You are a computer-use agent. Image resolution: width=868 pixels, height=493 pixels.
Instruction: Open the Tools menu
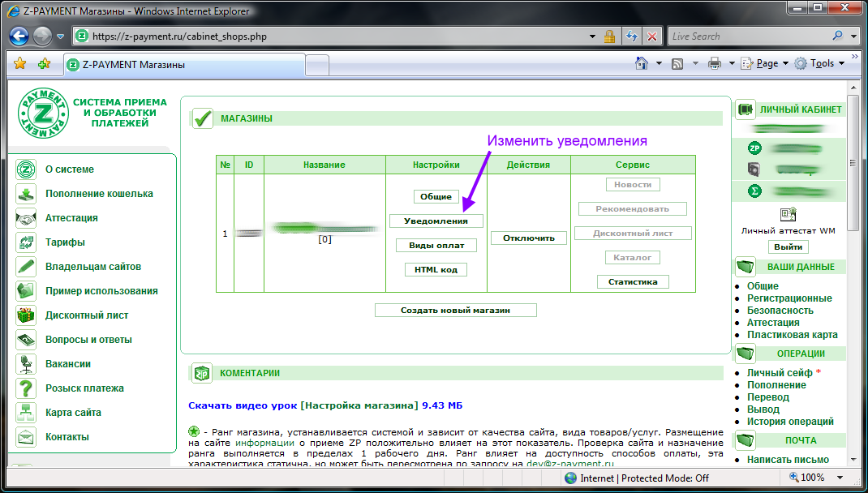click(x=819, y=63)
